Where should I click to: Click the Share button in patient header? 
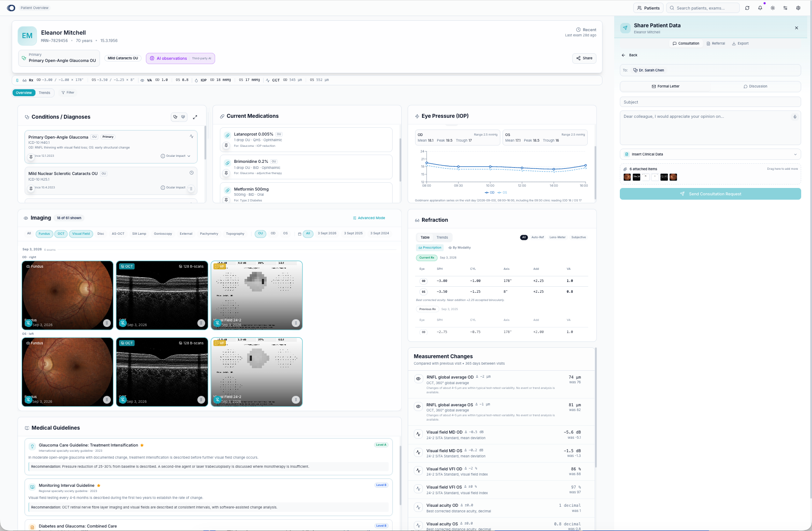(584, 58)
